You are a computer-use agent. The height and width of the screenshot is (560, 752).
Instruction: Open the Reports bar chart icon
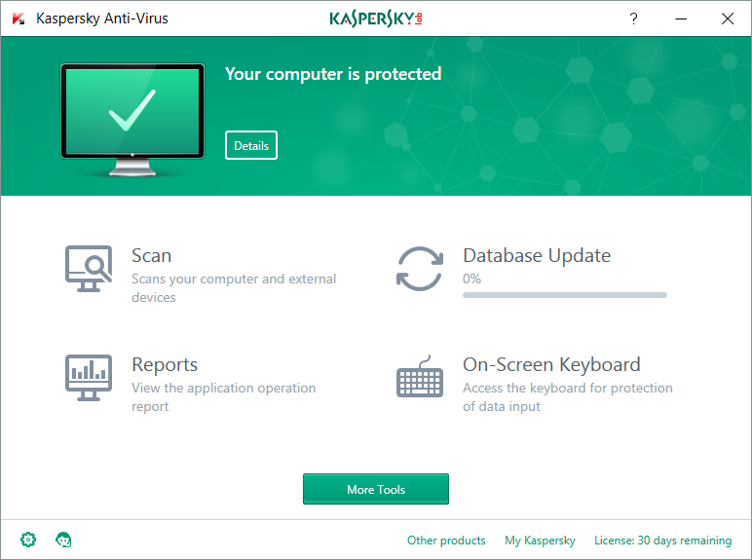pos(89,377)
